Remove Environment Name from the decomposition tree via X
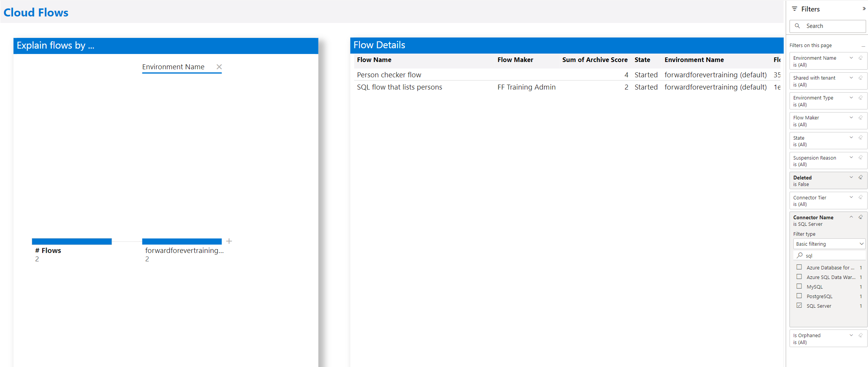The image size is (868, 367). [x=219, y=66]
